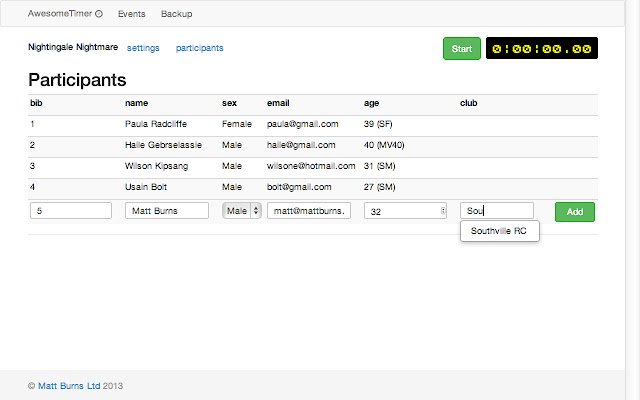The width and height of the screenshot is (640, 400).
Task: Click the age cell 39 (SF)
Action: pyautogui.click(x=378, y=124)
